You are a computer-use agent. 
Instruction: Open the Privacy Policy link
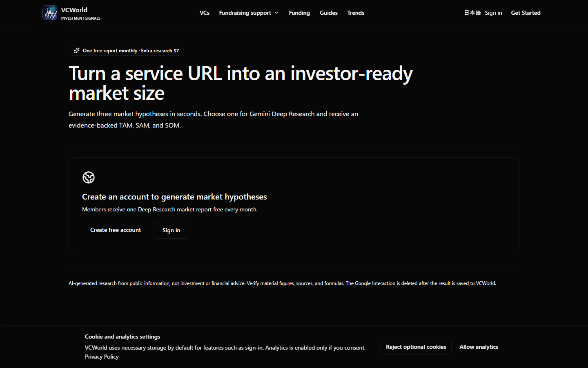[102, 357]
